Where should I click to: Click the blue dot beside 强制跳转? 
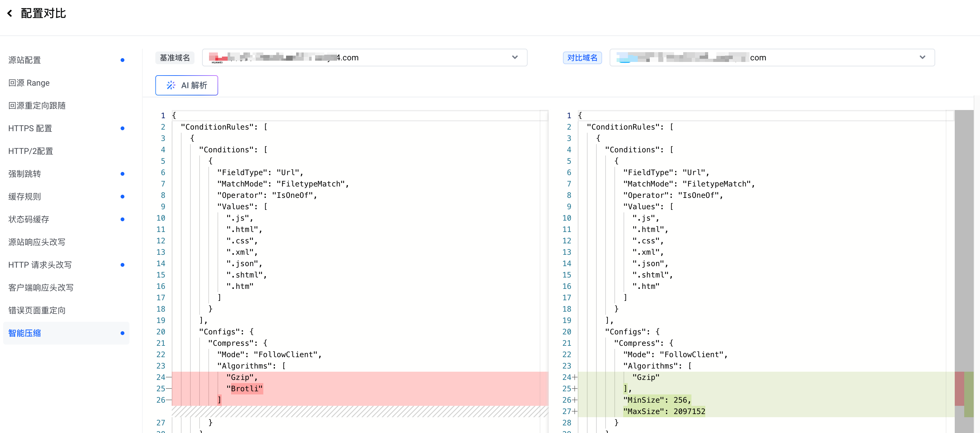coord(122,174)
